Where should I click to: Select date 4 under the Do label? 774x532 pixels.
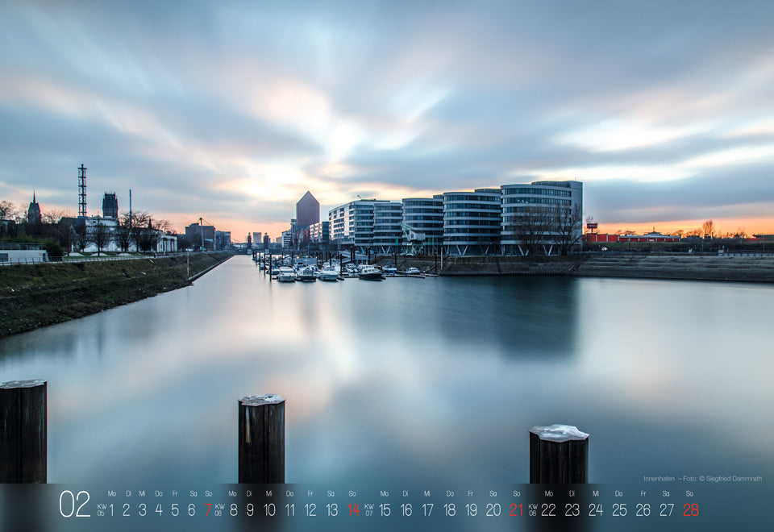[x=159, y=509]
